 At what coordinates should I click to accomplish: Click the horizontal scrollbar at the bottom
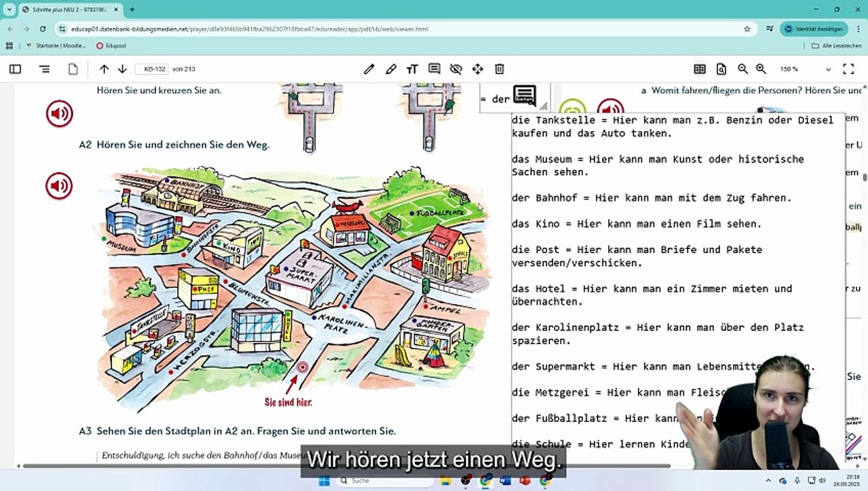[347, 466]
